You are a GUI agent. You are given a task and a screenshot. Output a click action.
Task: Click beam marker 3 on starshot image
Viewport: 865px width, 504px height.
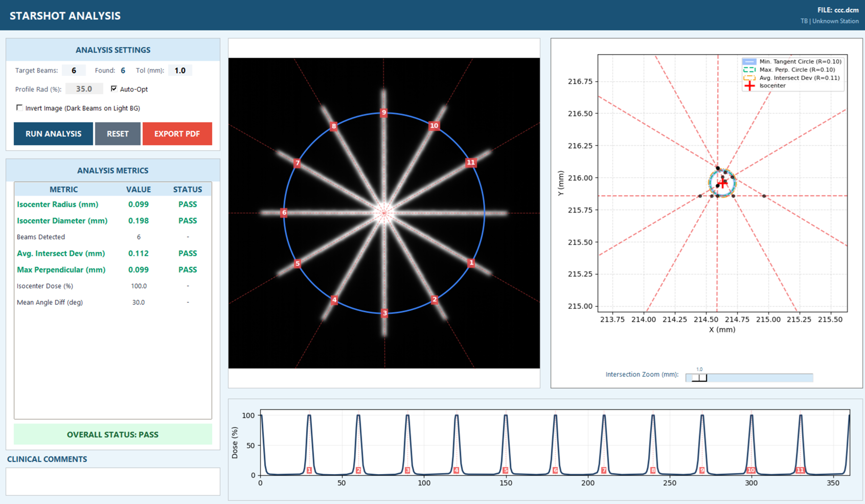[x=385, y=313]
